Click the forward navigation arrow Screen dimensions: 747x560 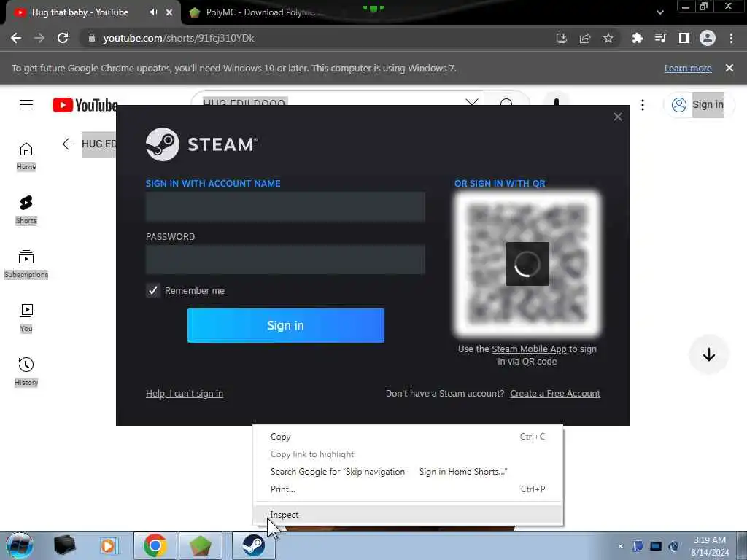39,38
